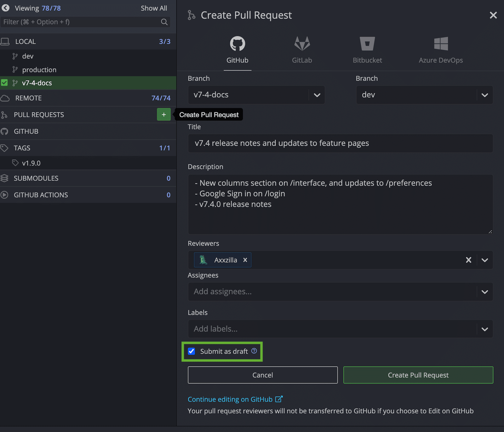Uncheck the Submit as draft checkbox
The width and height of the screenshot is (504, 432).
point(191,351)
